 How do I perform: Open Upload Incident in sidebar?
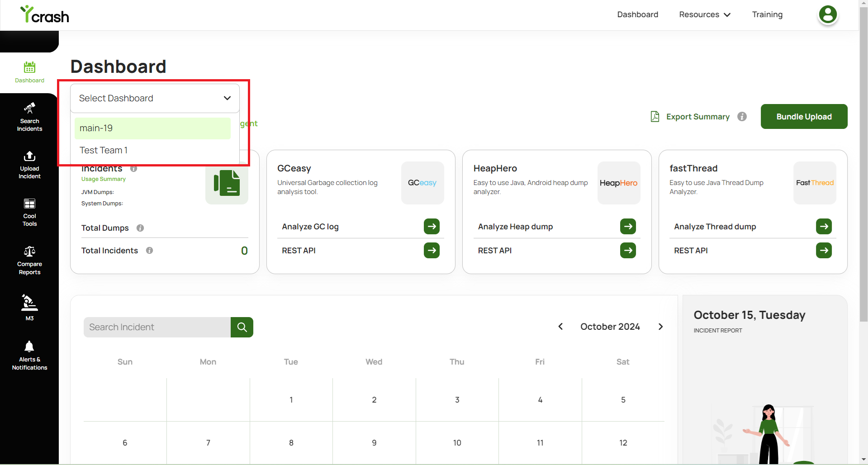pyautogui.click(x=29, y=165)
